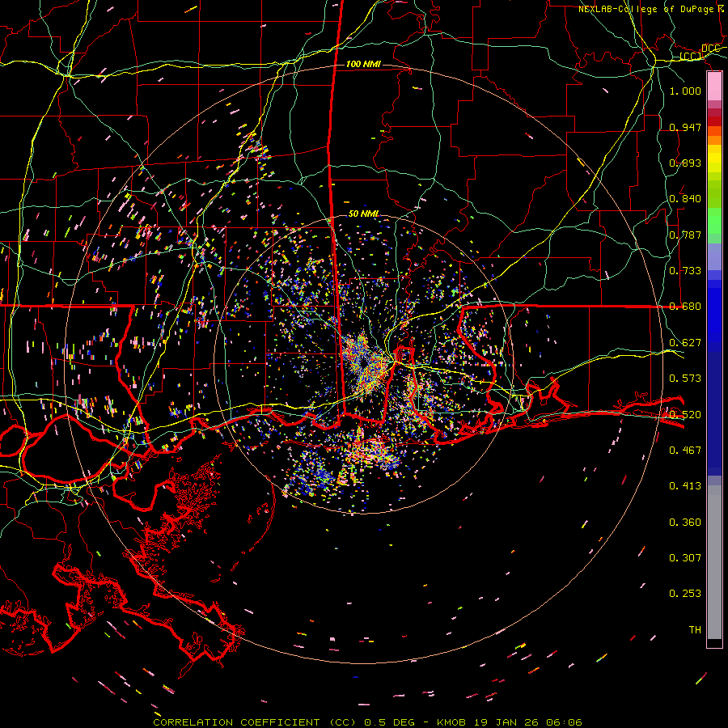Select the 0.627 legend value
728x728 pixels.
coord(685,343)
